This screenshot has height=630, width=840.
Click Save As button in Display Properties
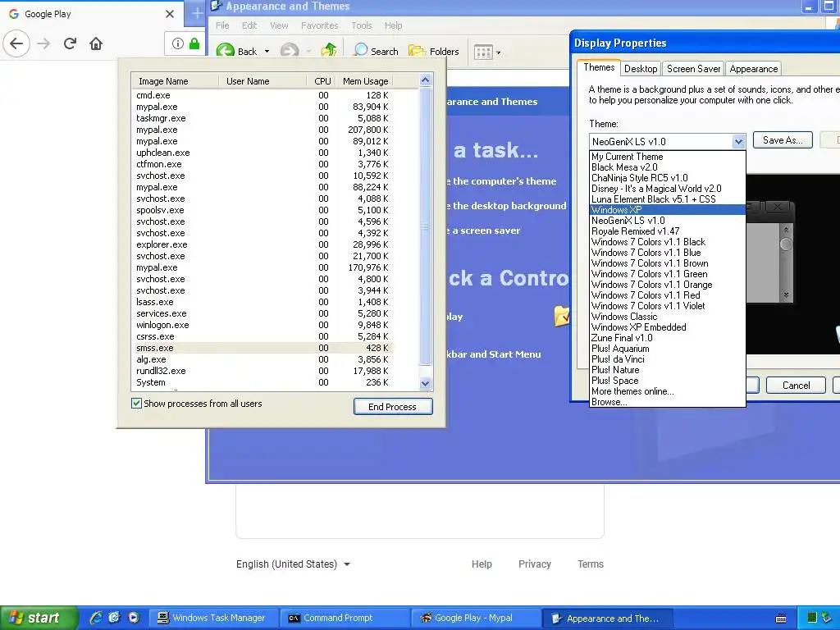783,139
